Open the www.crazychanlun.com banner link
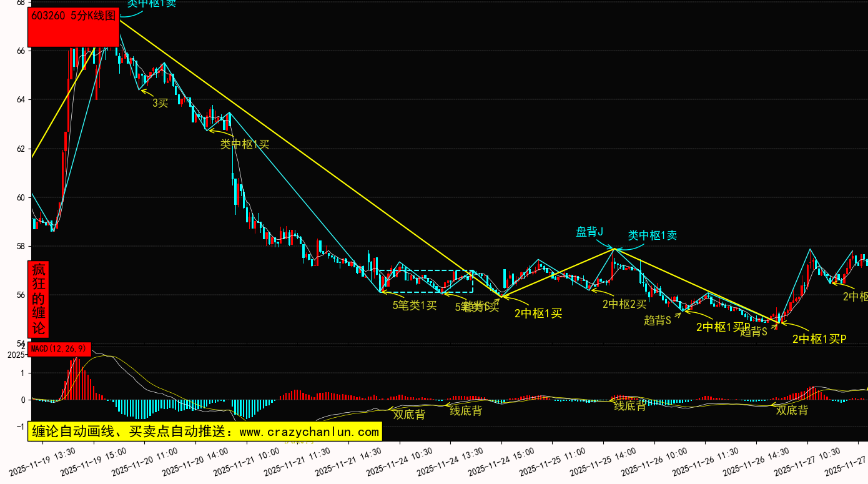Image resolution: width=868 pixels, height=484 pixels. coord(204,432)
